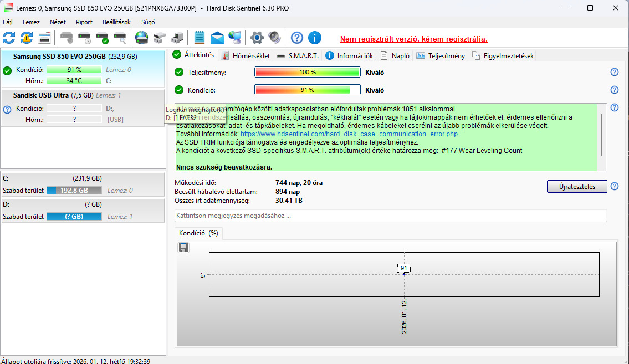The width and height of the screenshot is (629, 364).
Task: Click the blue Refresh arrows toolbar icon
Action: (9, 38)
